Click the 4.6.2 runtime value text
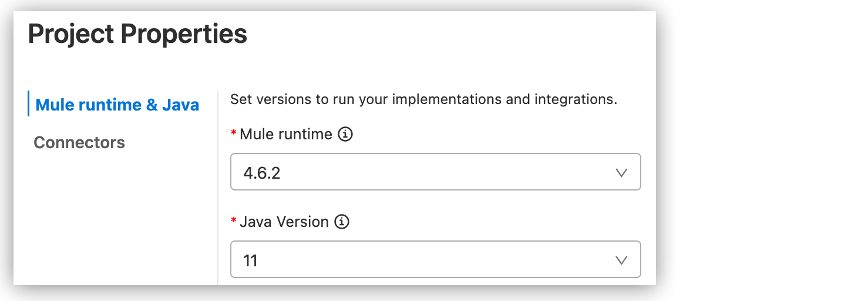This screenshot has height=301, width=868. (261, 173)
